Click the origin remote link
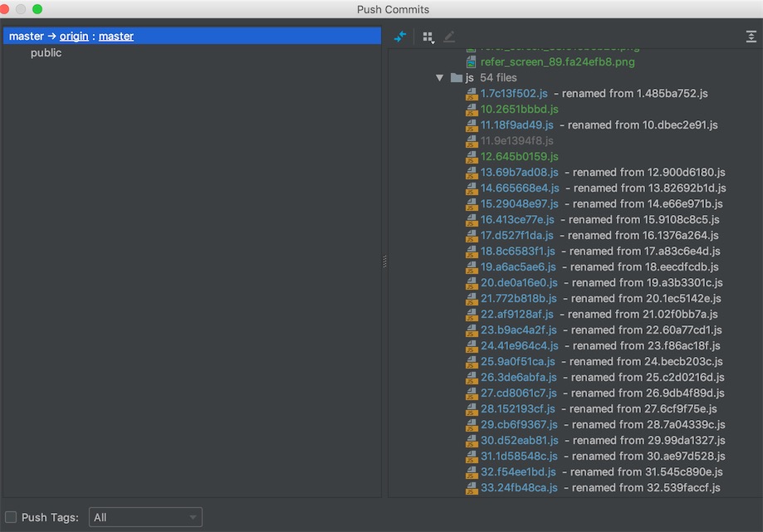Screen dimensions: 763x532 (74, 36)
